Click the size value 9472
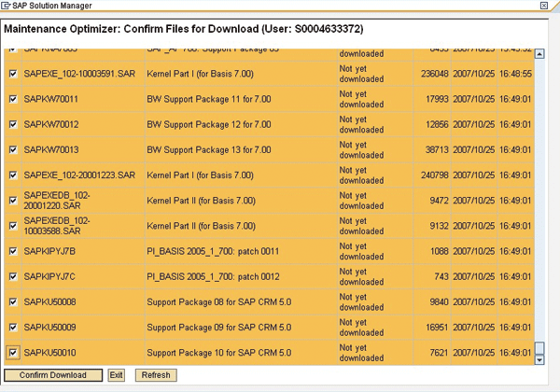This screenshot has width=560, height=392. click(x=439, y=201)
